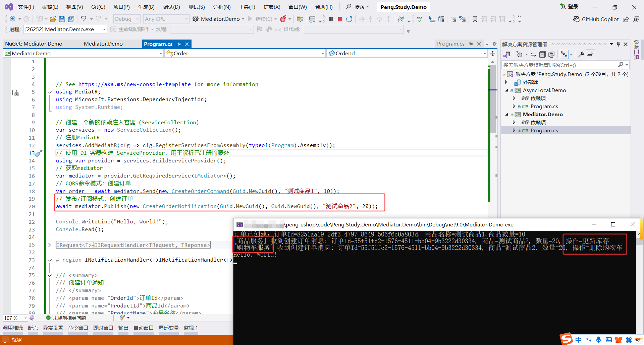
Task: Navigate backward with the back arrow
Action: pos(13,19)
